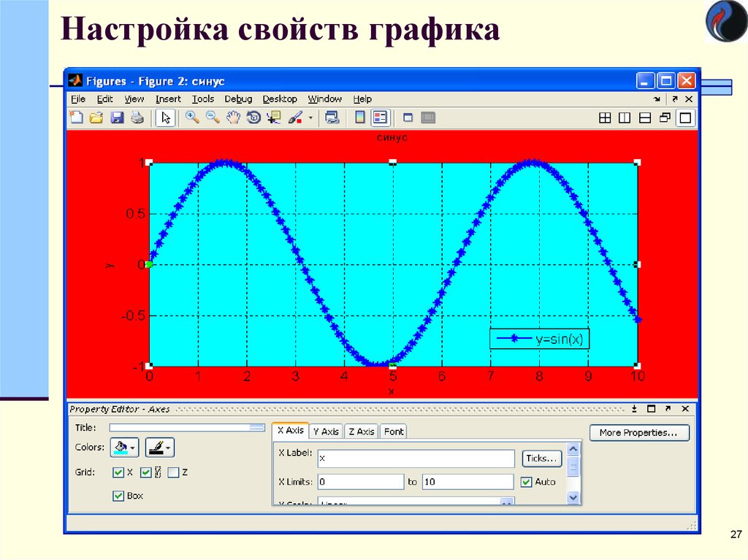Print figure using the printer icon
The height and width of the screenshot is (560, 748).
pos(137,118)
